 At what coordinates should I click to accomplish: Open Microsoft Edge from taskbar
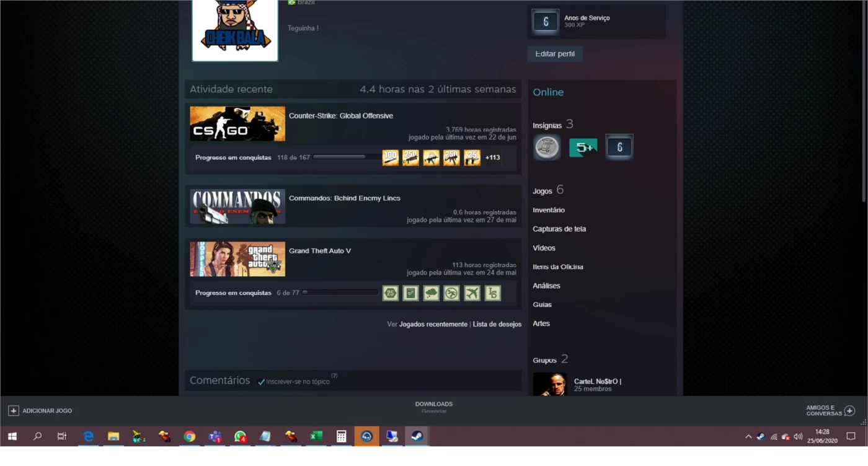pos(89,436)
